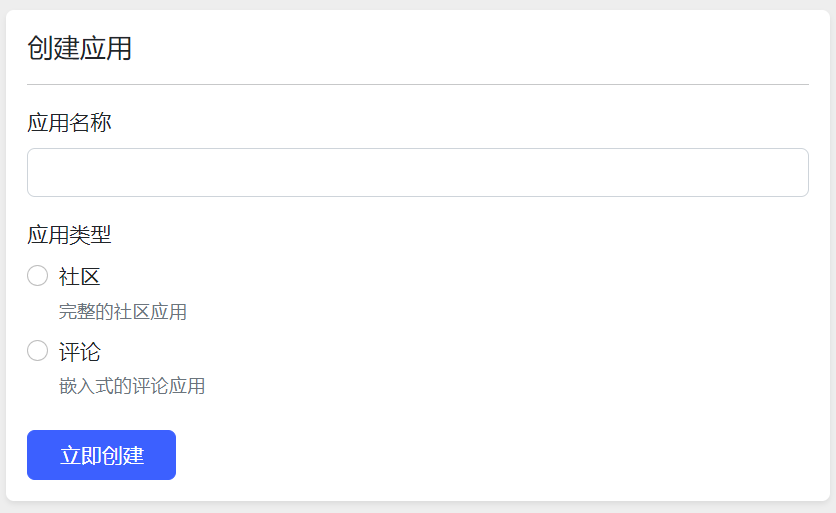Viewport: 836px width, 513px height.
Task: Click the horizontal divider under 创建应用
Action: (x=417, y=84)
